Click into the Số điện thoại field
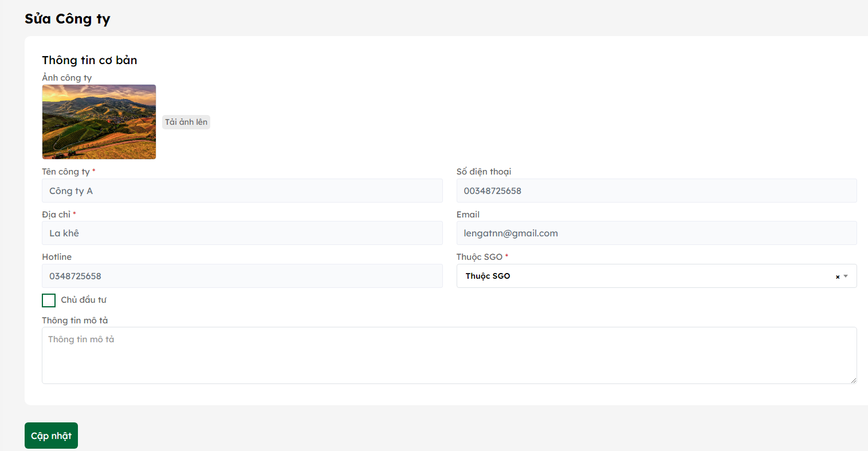868x451 pixels. click(x=656, y=191)
